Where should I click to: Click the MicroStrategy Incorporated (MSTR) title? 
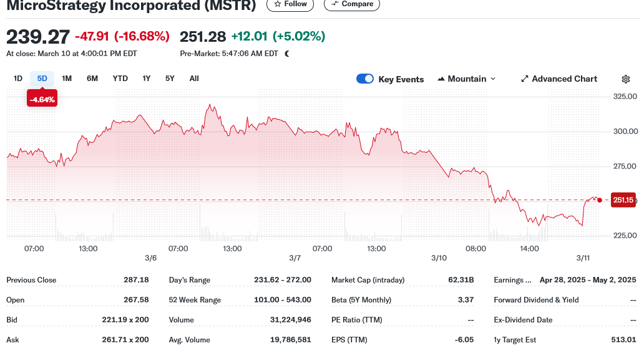click(x=131, y=6)
